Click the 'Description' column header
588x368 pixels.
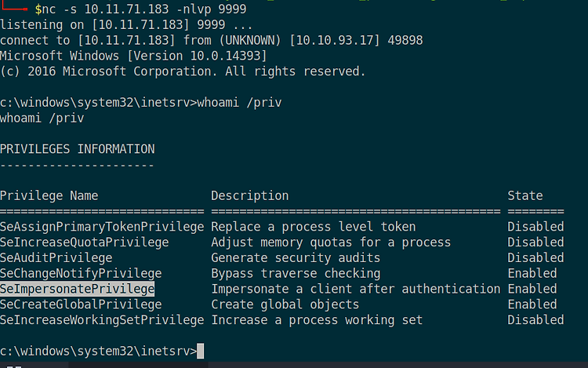point(250,196)
